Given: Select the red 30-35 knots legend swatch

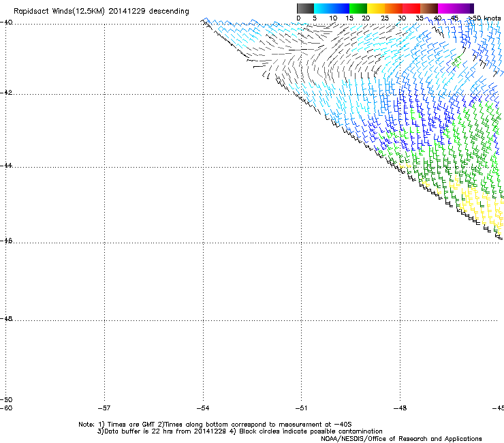Looking at the screenshot, I should (411, 8).
